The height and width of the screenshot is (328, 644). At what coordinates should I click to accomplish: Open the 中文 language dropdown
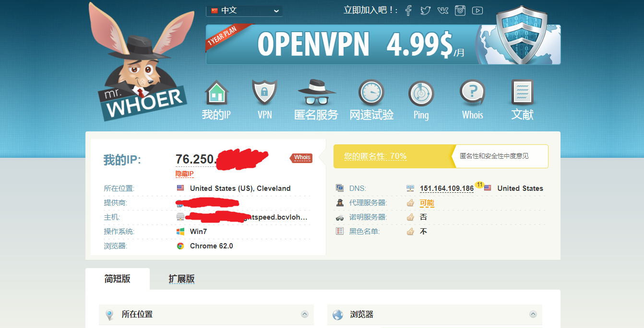click(x=244, y=11)
